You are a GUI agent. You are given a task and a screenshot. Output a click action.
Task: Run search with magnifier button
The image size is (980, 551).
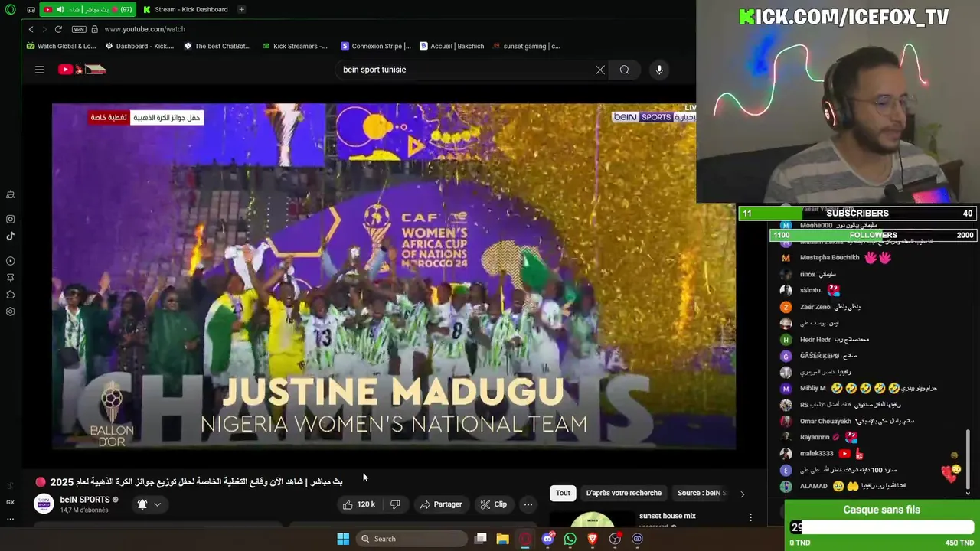click(x=625, y=70)
